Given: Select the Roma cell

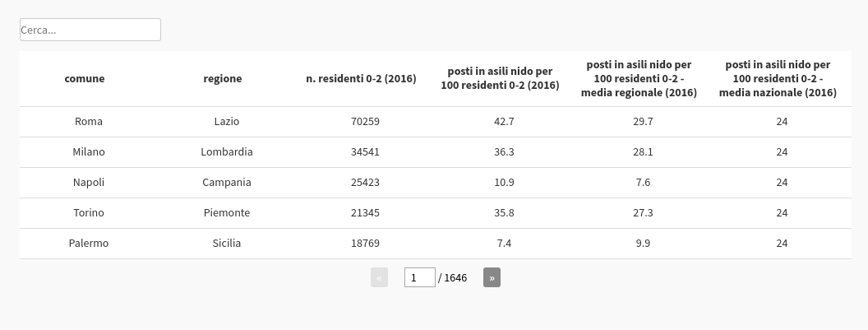Looking at the screenshot, I should [89, 122].
